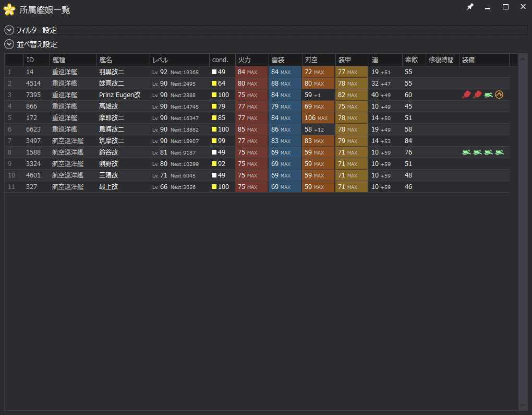Click the green seaplane icon in Prinz Eugen改 row

click(x=488, y=95)
